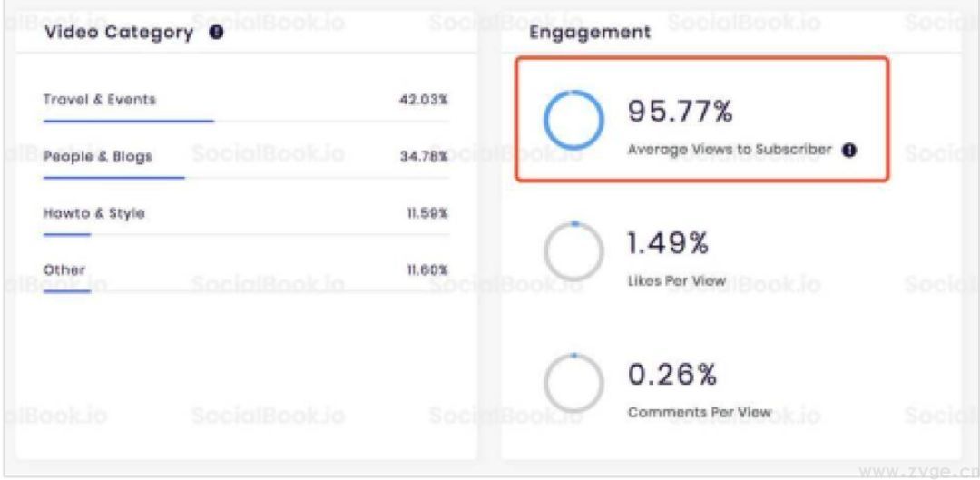Click the 42.03% percentage value

(x=424, y=100)
